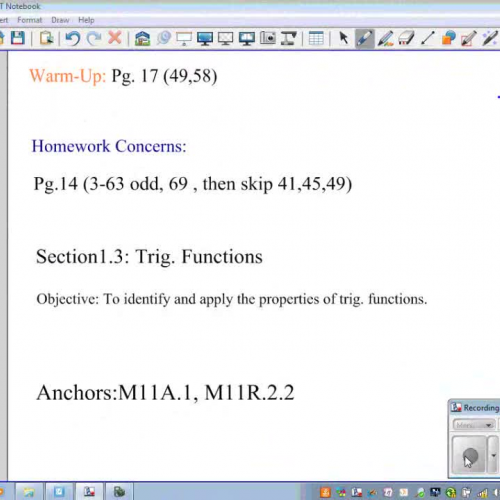Click the dual page display icon
The height and width of the screenshot is (500, 500).
(247, 38)
